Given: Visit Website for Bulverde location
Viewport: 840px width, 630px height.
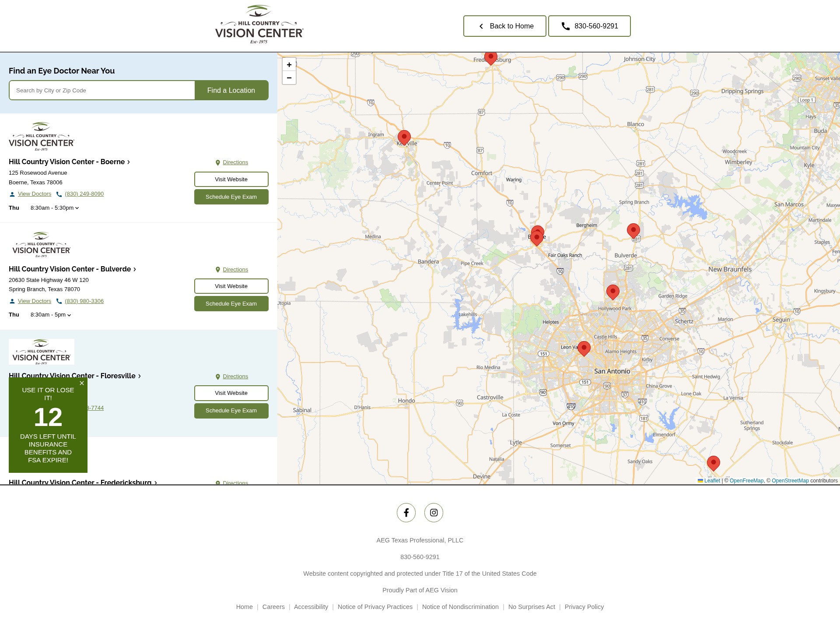Looking at the screenshot, I should click(x=231, y=286).
